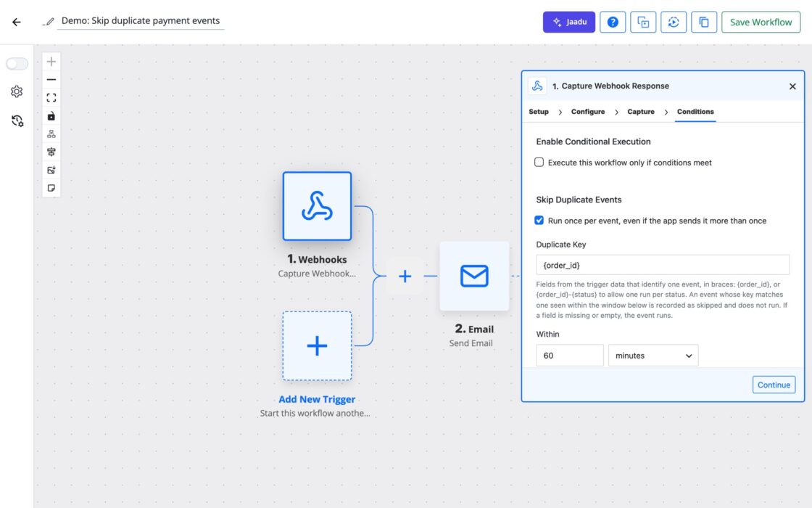The height and width of the screenshot is (508, 812).
Task: Add a step between Webhooks and Email
Action: 405,276
